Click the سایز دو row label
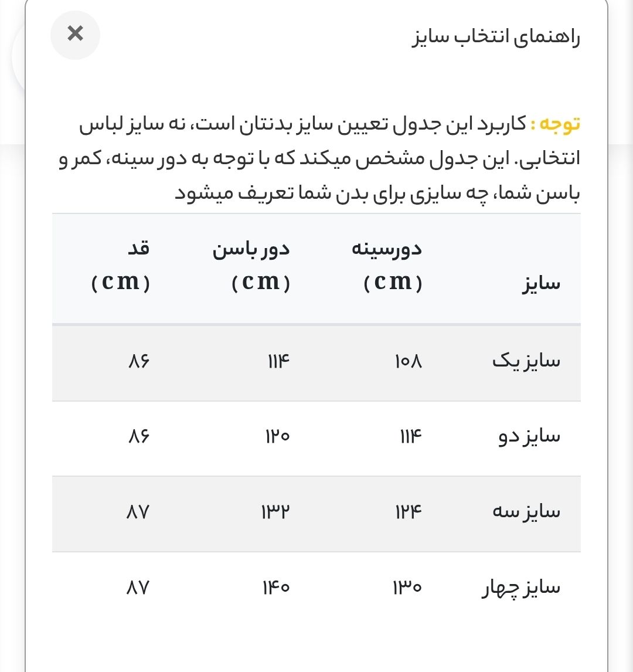Viewport: 633px width, 672px height. click(529, 437)
